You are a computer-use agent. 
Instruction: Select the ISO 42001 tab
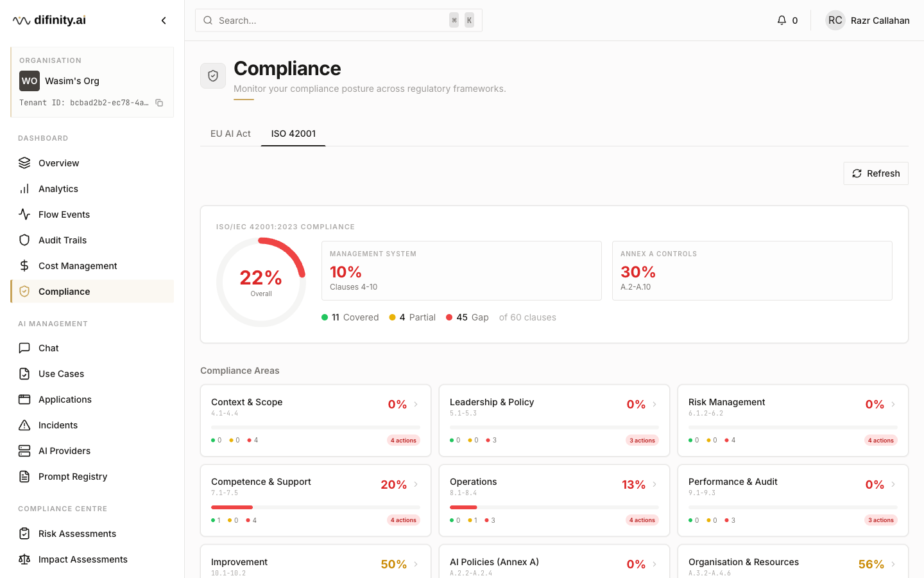point(293,134)
